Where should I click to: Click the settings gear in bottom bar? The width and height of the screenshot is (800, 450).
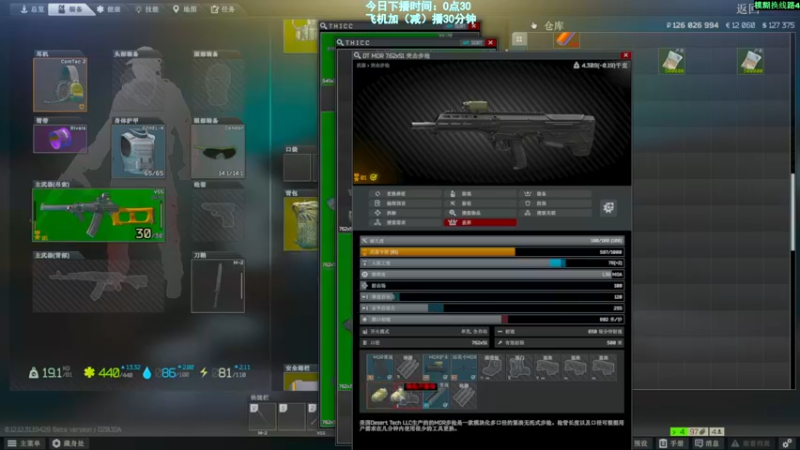pos(787,443)
